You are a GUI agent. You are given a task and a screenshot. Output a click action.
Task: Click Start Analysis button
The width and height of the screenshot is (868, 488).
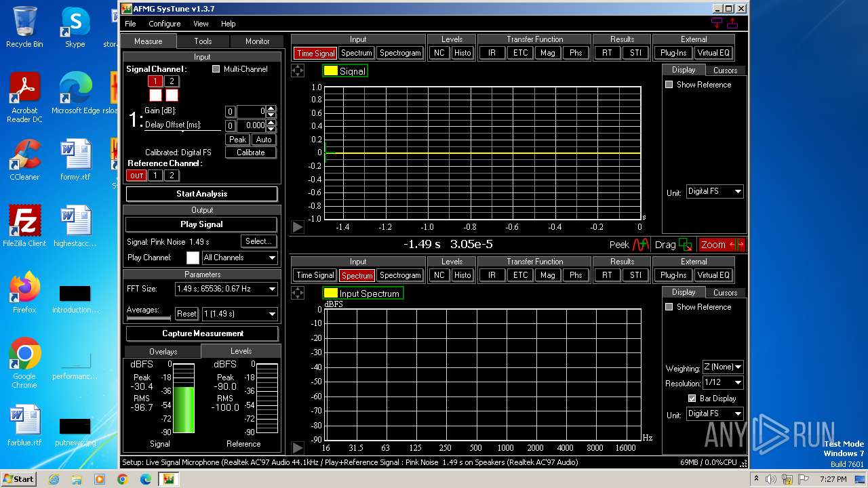(202, 194)
